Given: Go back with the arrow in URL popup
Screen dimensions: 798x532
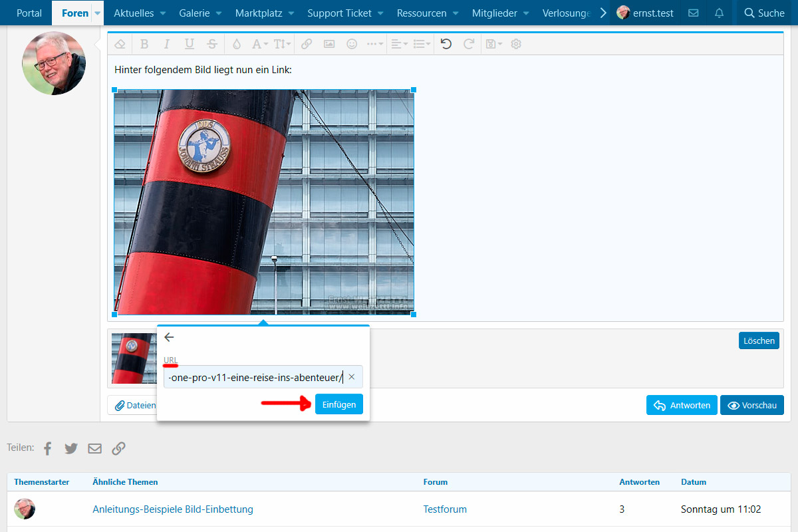Looking at the screenshot, I should point(169,337).
